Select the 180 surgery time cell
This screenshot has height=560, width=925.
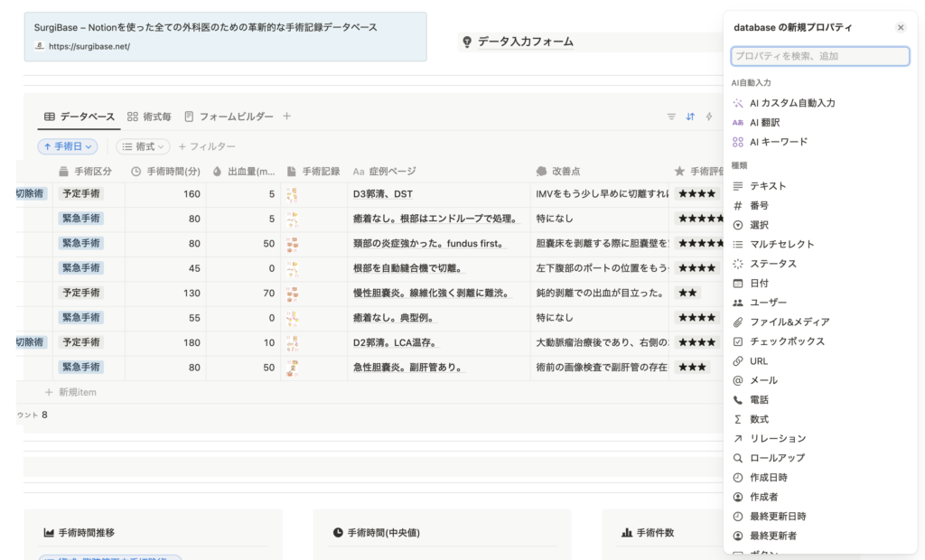click(165, 343)
